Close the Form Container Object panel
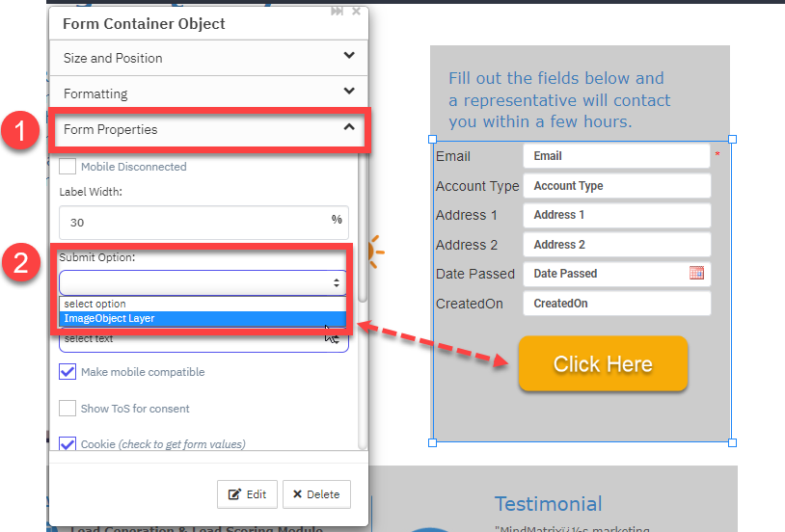 pyautogui.click(x=356, y=11)
